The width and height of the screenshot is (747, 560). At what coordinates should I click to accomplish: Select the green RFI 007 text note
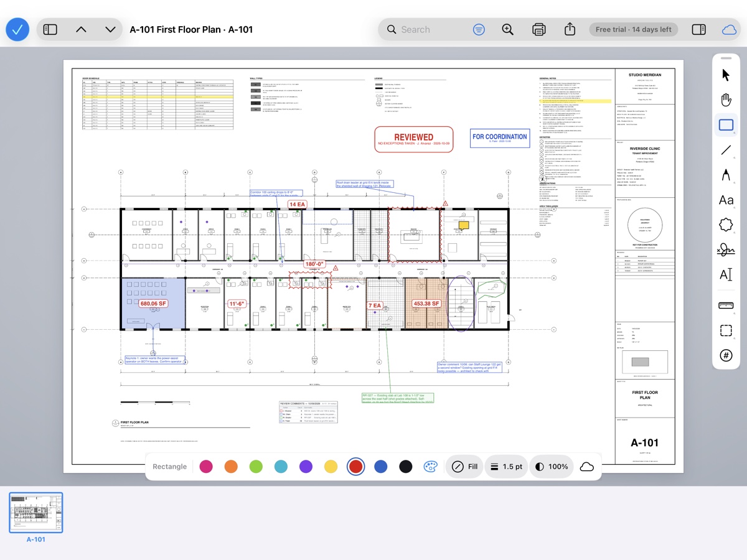pos(398,398)
